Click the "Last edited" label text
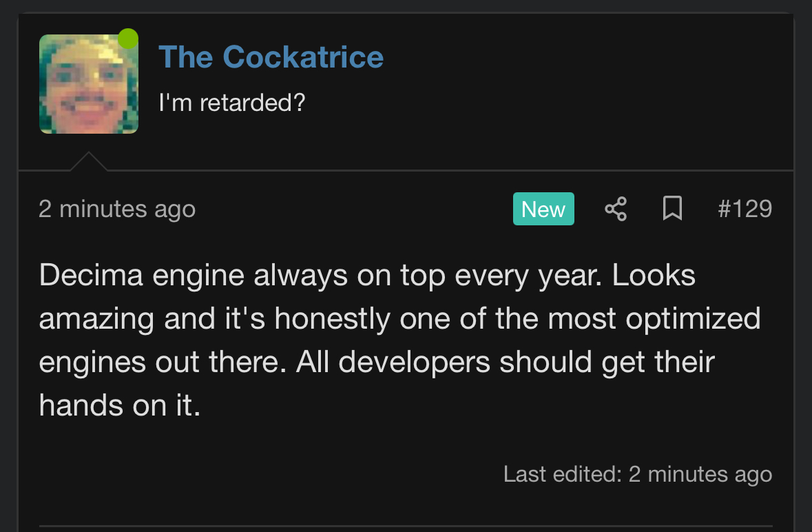Image resolution: width=812 pixels, height=532 pixels. 562,474
